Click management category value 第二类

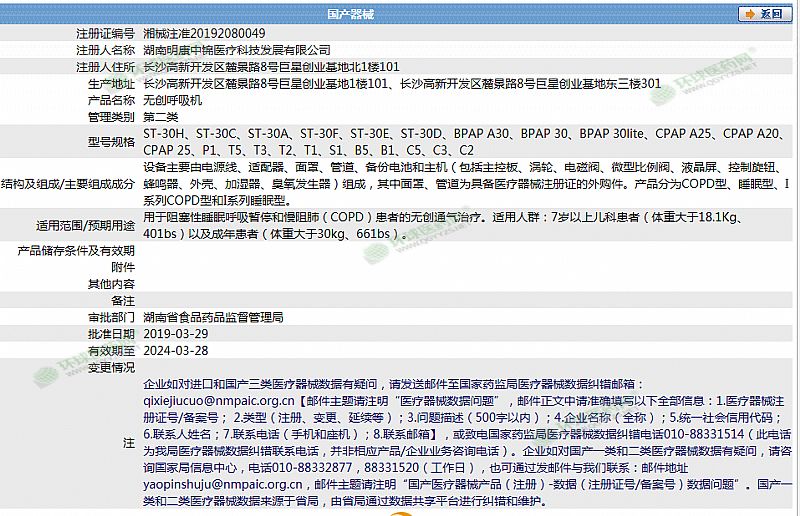162,118
